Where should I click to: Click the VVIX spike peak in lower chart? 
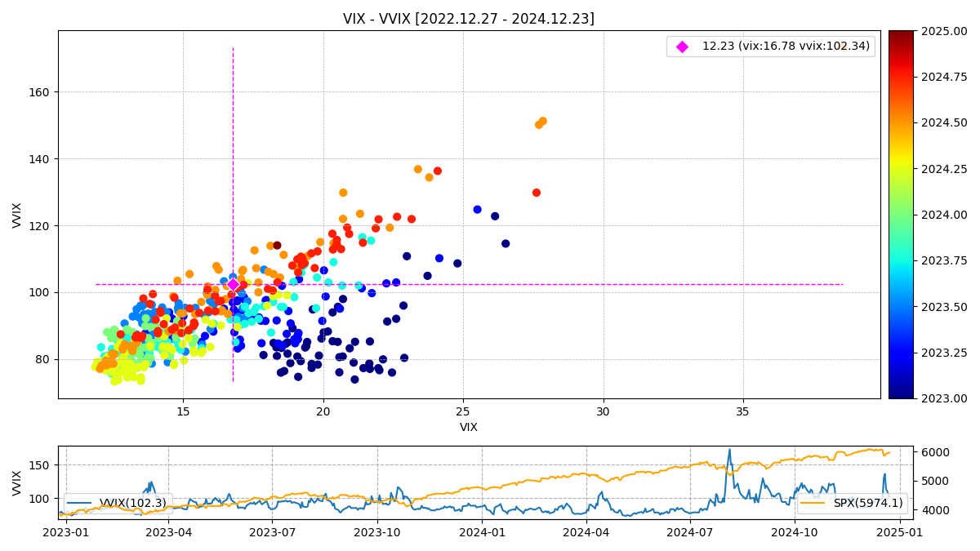(x=729, y=450)
